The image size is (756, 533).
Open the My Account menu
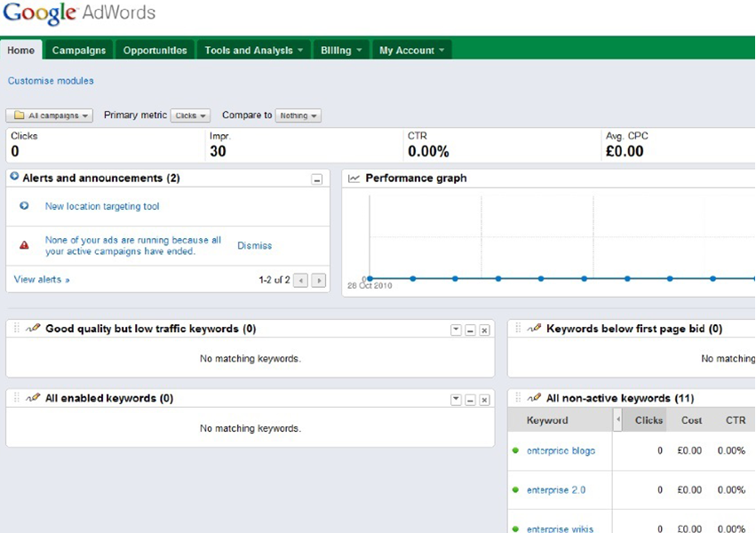(x=411, y=50)
